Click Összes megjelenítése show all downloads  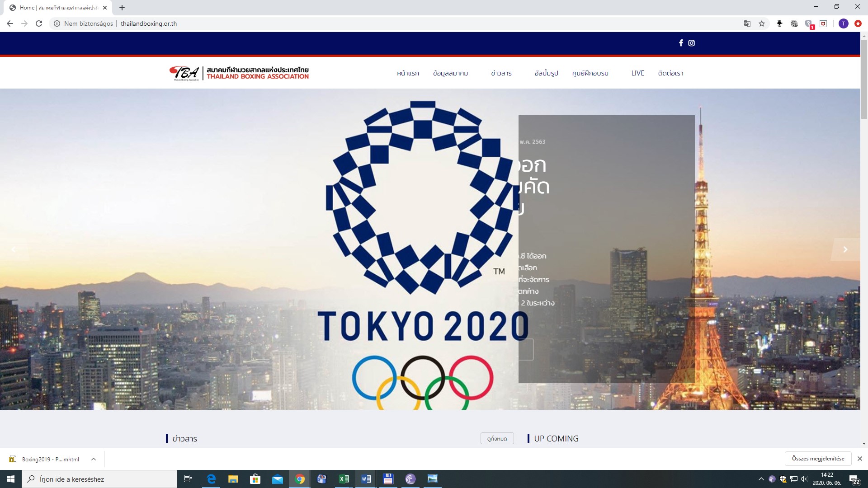(818, 459)
